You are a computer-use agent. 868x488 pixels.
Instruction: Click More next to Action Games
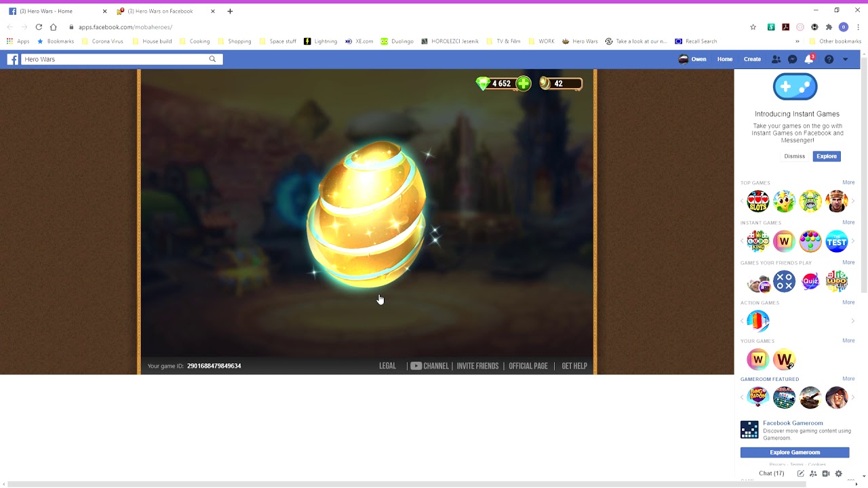(x=848, y=302)
